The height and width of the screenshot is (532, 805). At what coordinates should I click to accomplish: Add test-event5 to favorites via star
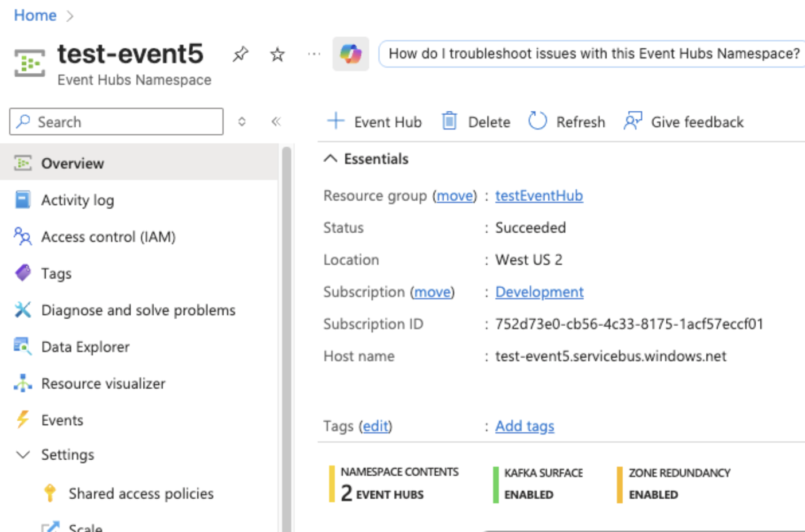tap(276, 53)
